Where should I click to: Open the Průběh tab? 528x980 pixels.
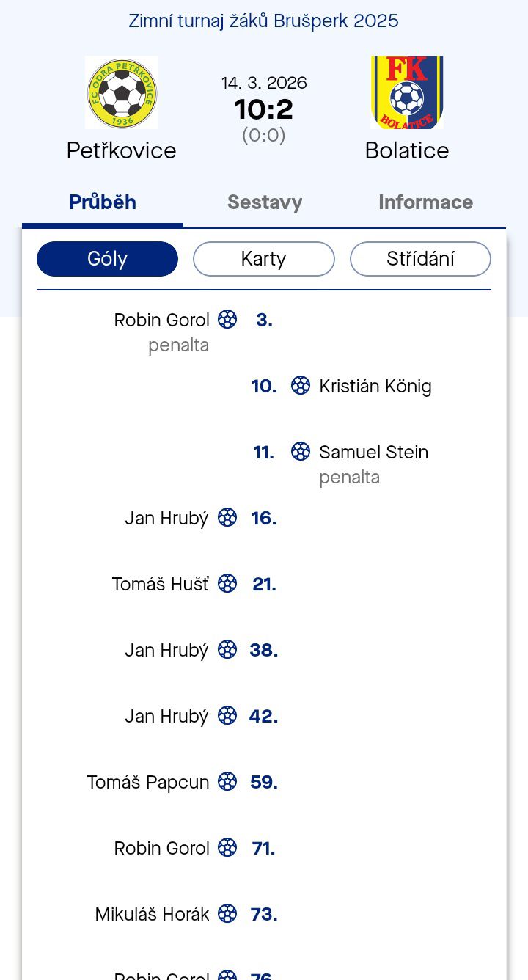click(x=103, y=202)
